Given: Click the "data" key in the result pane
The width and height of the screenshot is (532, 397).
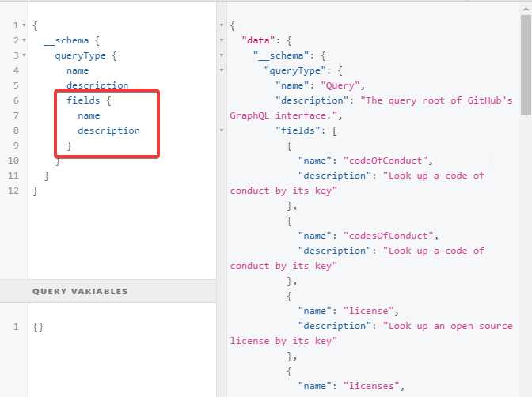Looking at the screenshot, I should click(258, 40).
